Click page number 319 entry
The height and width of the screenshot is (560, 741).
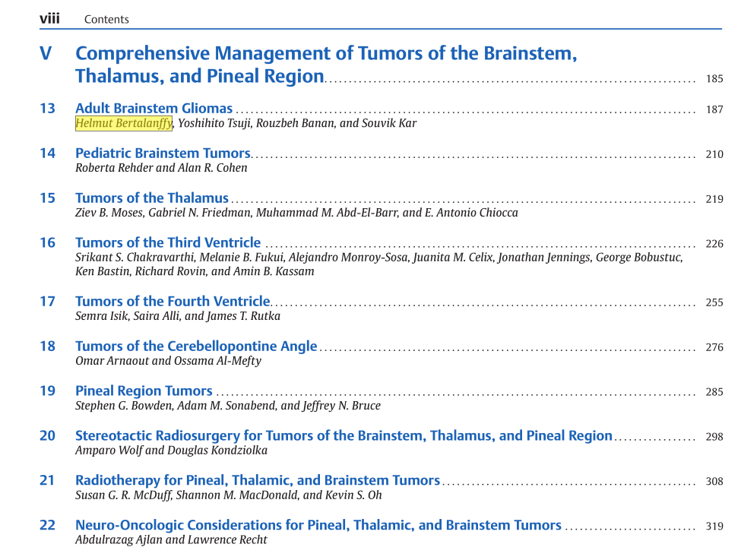click(714, 526)
